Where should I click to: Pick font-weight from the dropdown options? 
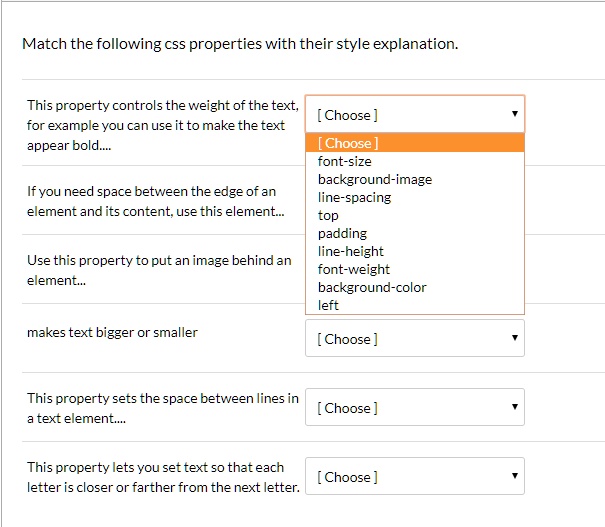click(x=354, y=269)
